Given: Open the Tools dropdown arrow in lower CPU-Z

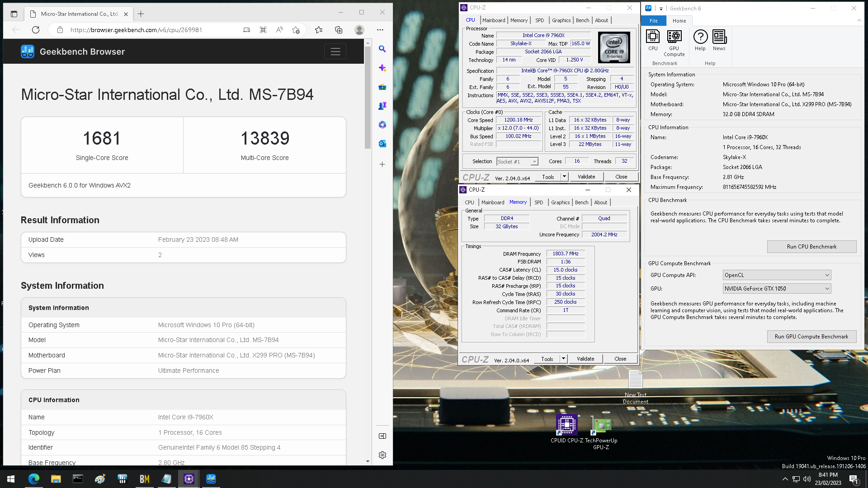Looking at the screenshot, I should pos(563,359).
